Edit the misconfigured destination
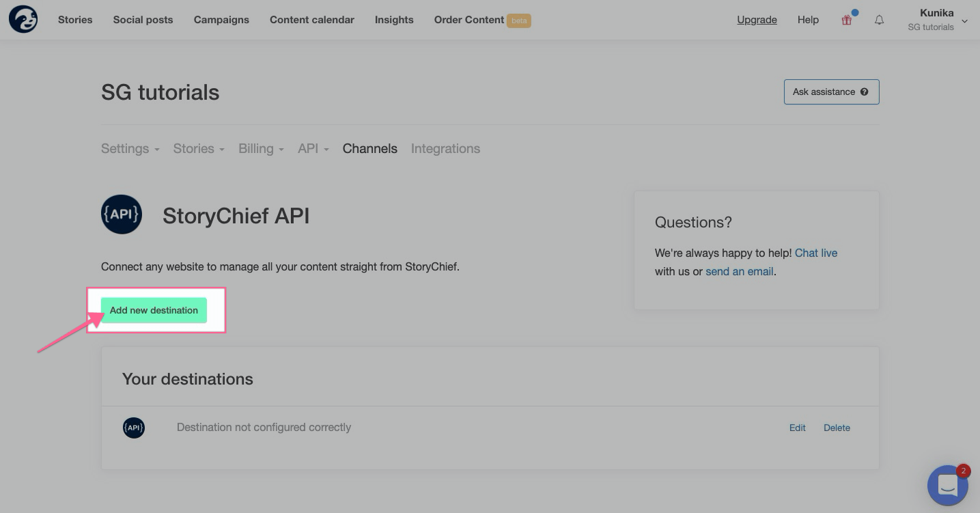The height and width of the screenshot is (513, 980). [798, 428]
